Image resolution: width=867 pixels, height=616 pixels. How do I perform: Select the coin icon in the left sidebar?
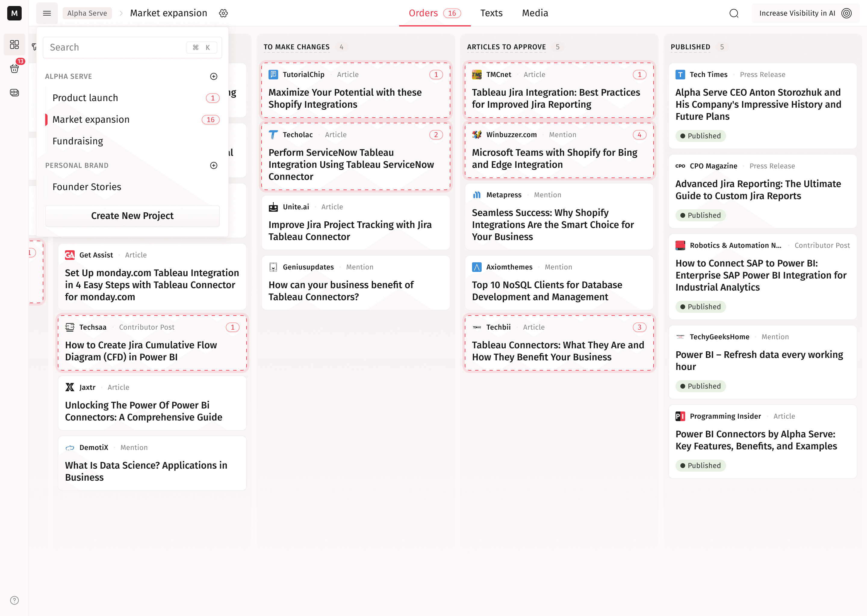tap(14, 93)
